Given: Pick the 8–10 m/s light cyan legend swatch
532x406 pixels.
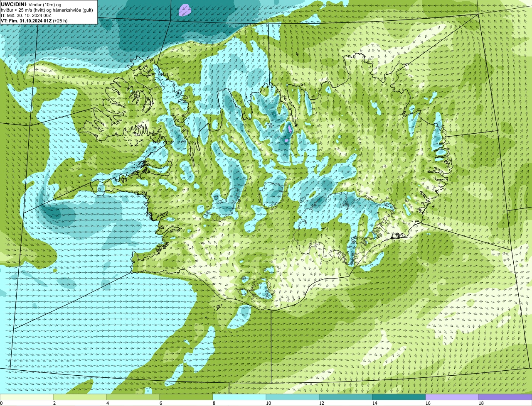Looking at the screenshot, I should [239, 397].
